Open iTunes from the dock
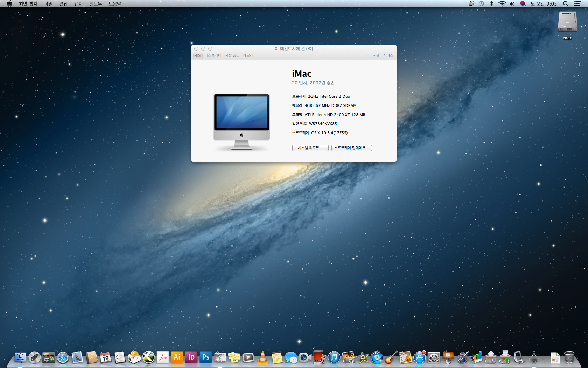The height and width of the screenshot is (368, 588). point(334,357)
